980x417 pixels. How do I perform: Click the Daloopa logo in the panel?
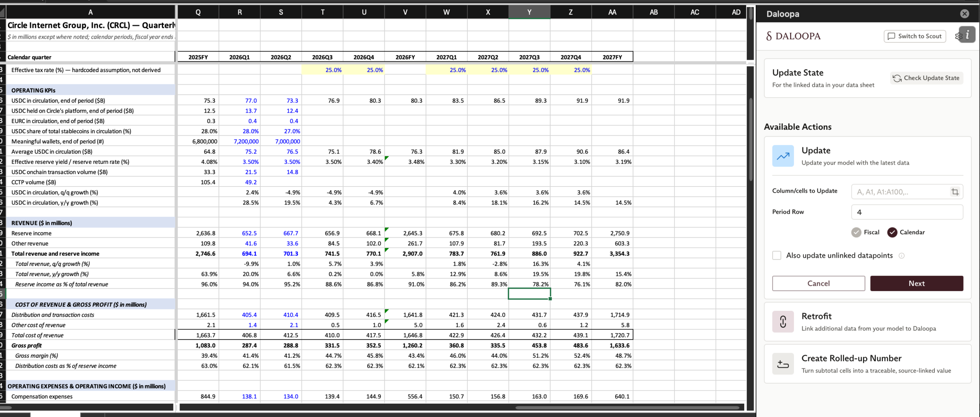click(x=793, y=36)
